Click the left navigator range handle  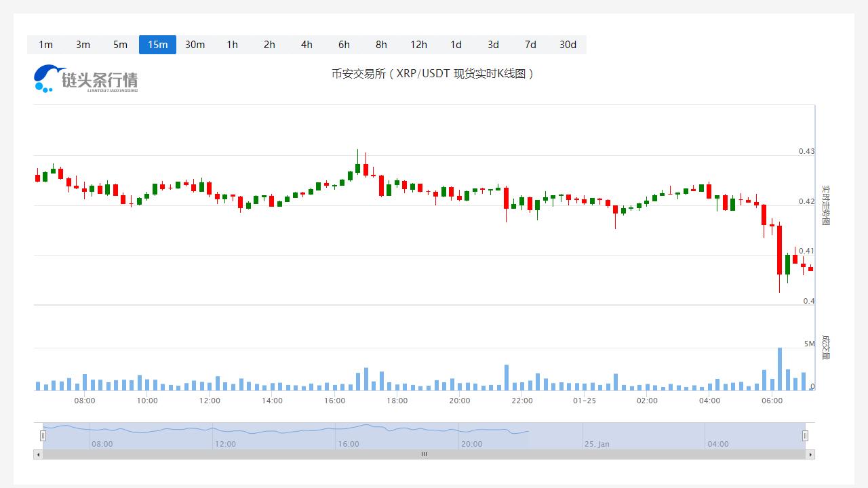43,436
